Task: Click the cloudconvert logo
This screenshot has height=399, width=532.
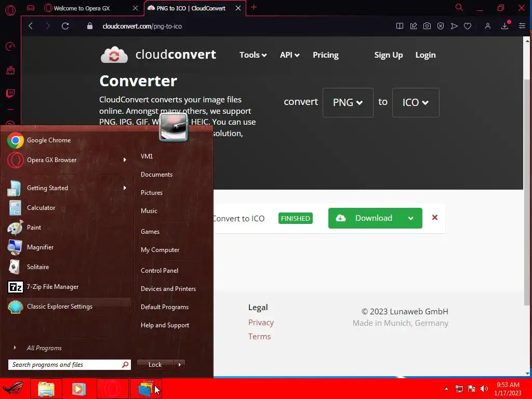Action: 158,55
